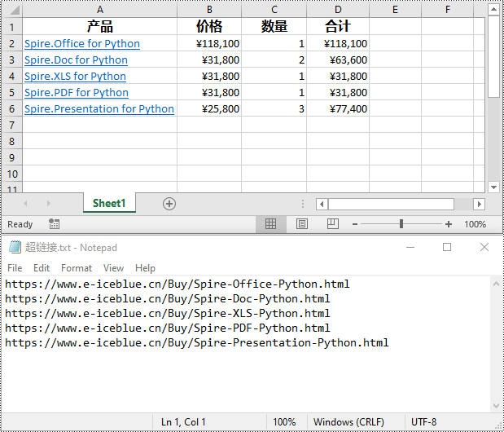Open the Notepad View menu
The image size is (504, 432).
click(x=113, y=268)
